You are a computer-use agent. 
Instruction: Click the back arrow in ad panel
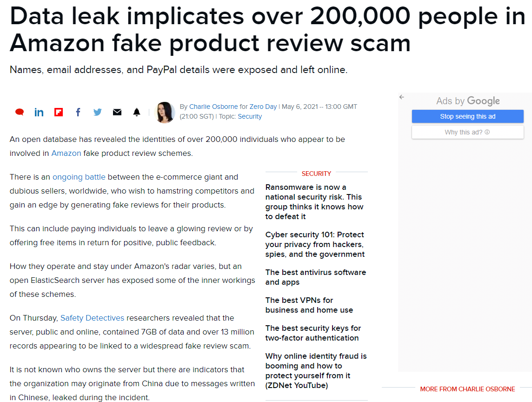[402, 97]
